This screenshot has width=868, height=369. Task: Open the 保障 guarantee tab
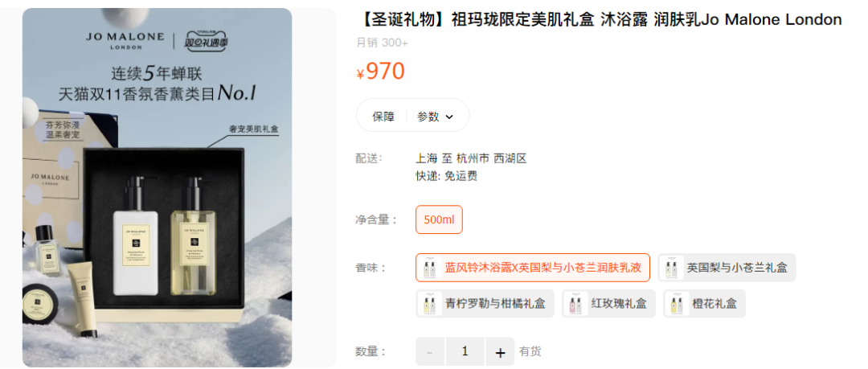pos(383,117)
